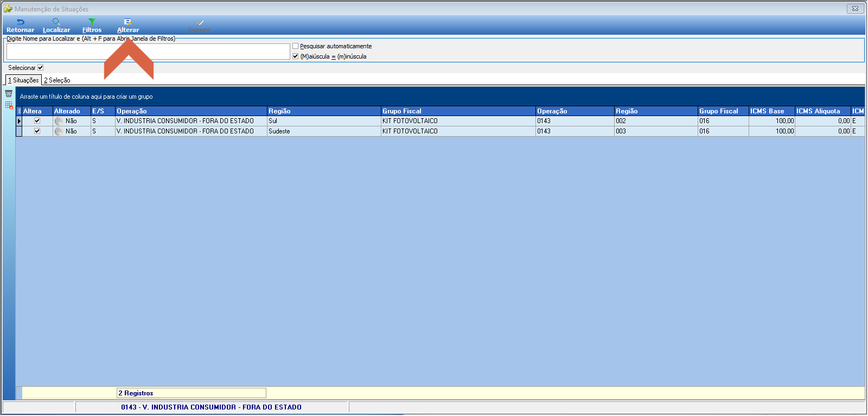This screenshot has width=868, height=416.
Task: Click the Alterar toolbar button
Action: (x=128, y=25)
